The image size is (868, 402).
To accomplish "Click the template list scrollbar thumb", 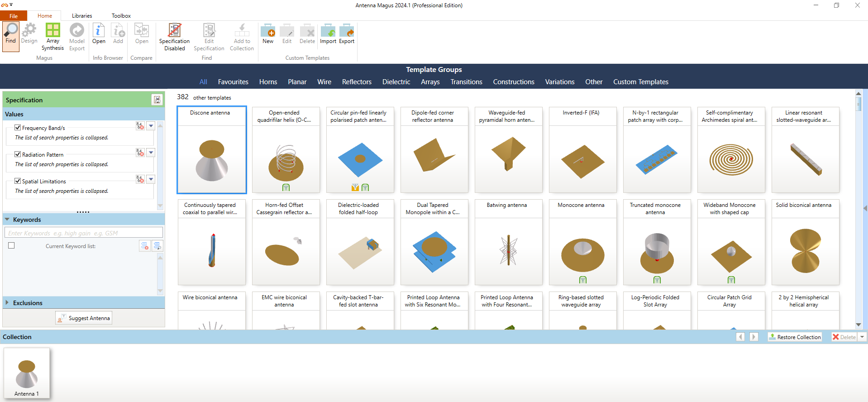I will [858, 104].
